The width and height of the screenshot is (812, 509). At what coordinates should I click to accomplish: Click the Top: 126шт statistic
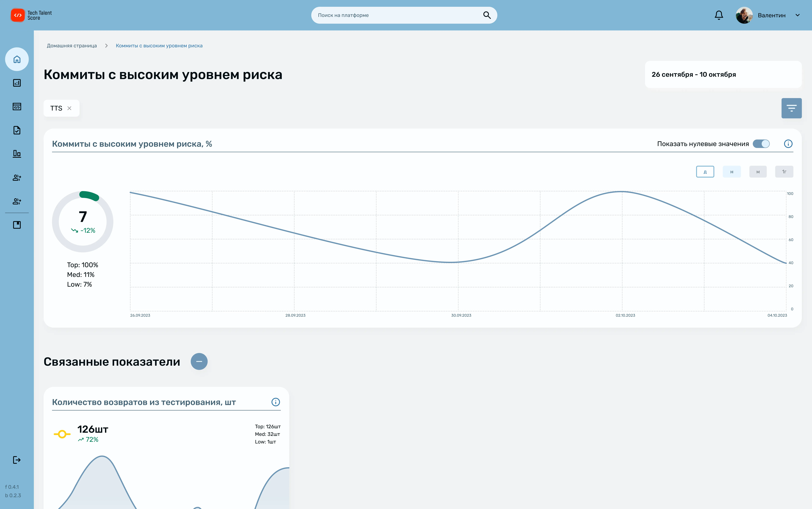[x=268, y=427]
